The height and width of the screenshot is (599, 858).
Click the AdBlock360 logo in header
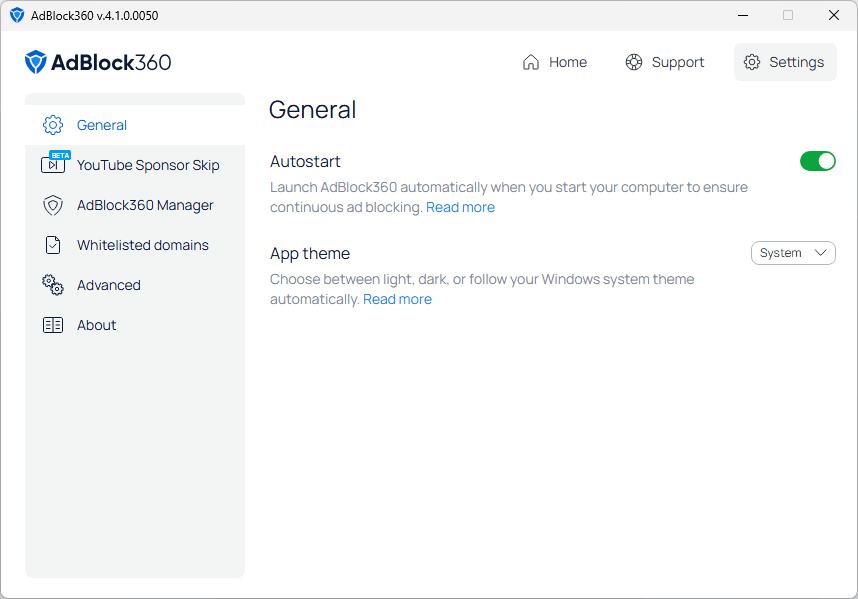(x=98, y=62)
